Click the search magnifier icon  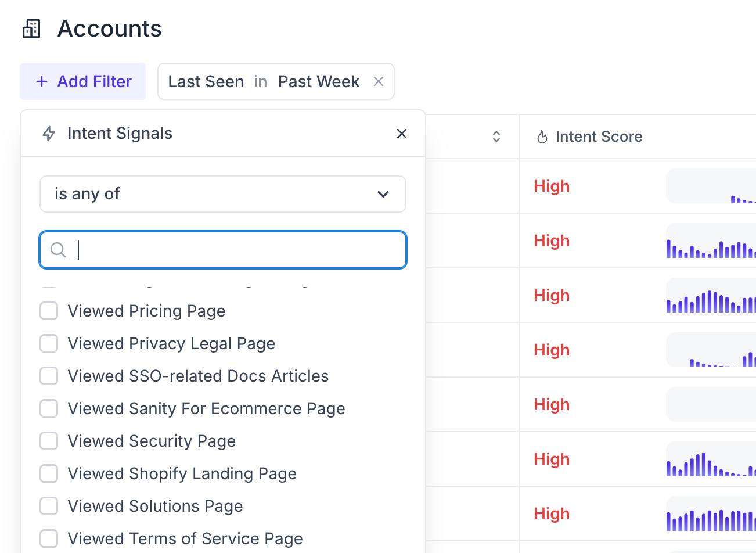pyautogui.click(x=58, y=250)
